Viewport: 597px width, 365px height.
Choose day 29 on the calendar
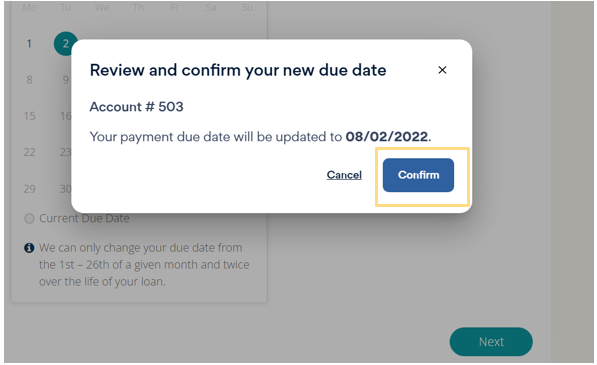click(x=29, y=189)
